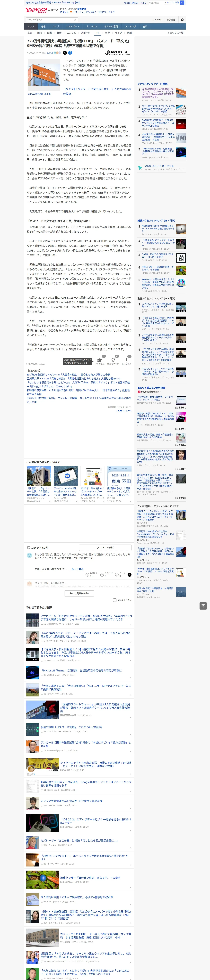Image resolution: width=210 pixels, height=980 pixels.
Task: Click the ヘルプ link in the header
Action: (x=143, y=3)
